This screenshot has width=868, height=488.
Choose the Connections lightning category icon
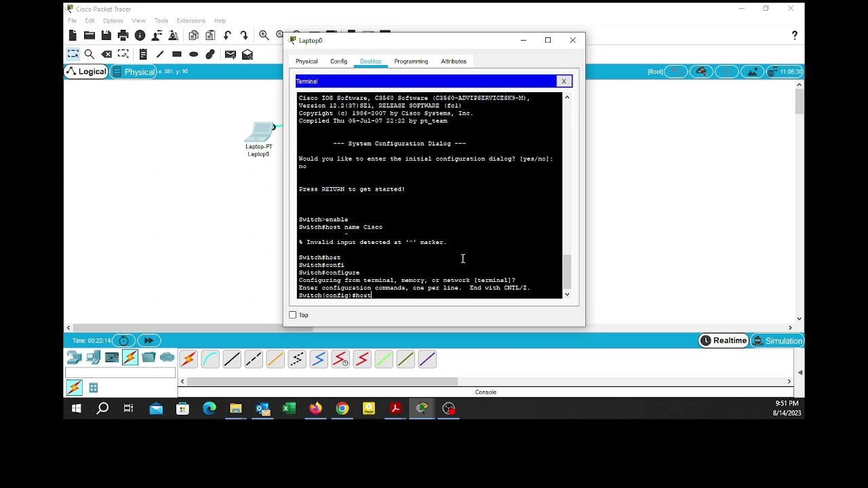pos(130,357)
